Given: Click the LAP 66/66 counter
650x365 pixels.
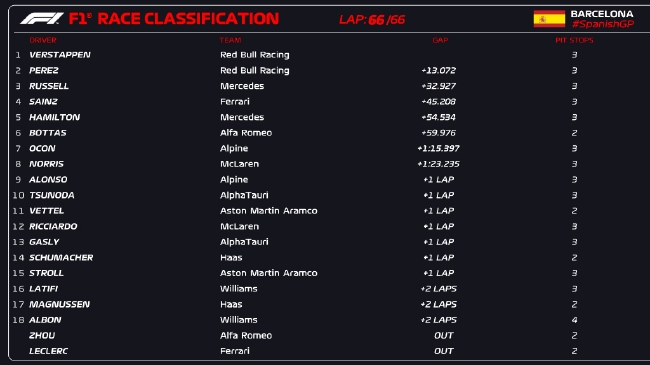Looking at the screenshot, I should pyautogui.click(x=372, y=19).
